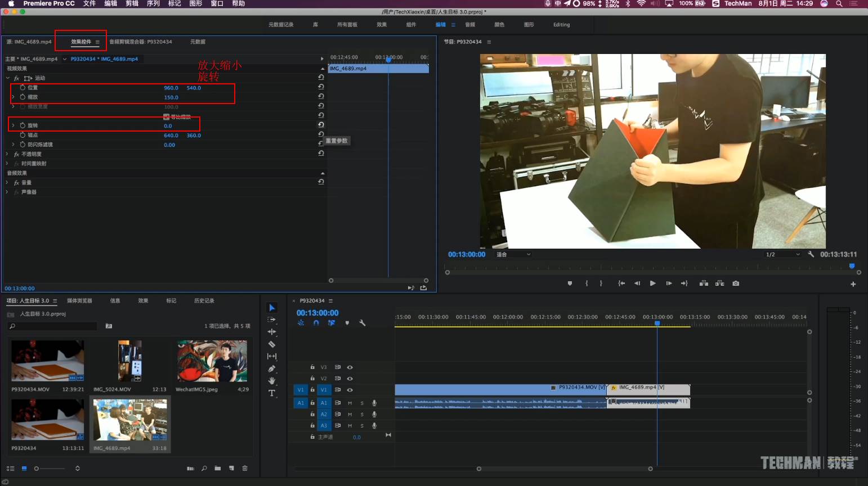
Task: Step forward one frame
Action: [669, 283]
